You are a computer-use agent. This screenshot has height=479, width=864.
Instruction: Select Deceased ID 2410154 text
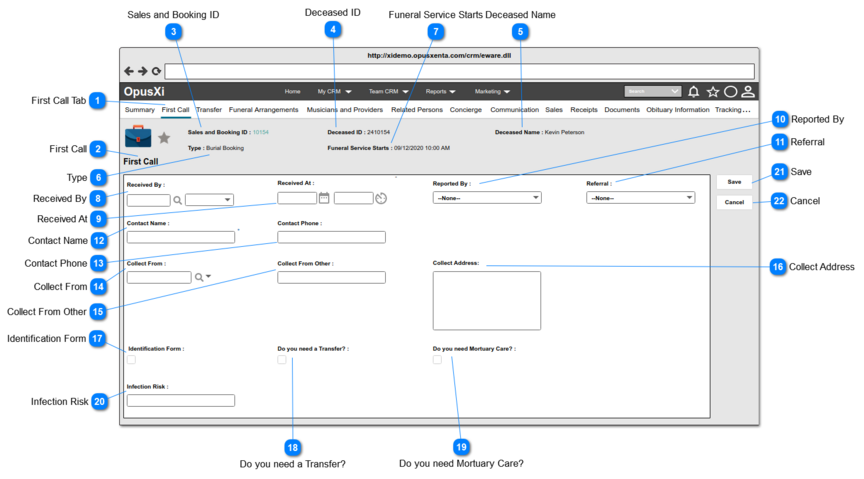click(x=379, y=132)
